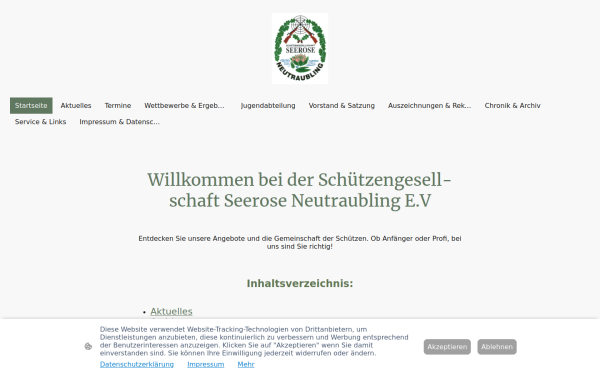Viewport: 600px width, 375px height.
Task: Click the Seerose Neutraubling club logo
Action: (x=300, y=49)
